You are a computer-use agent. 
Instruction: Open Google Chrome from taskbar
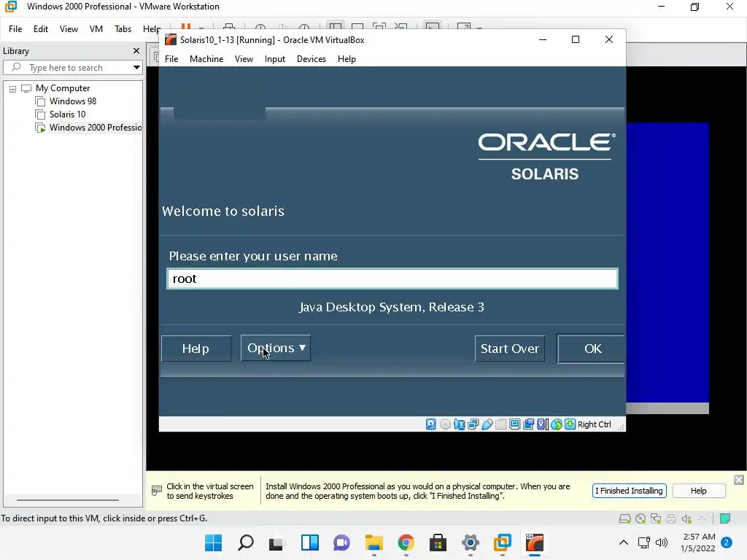pyautogui.click(x=406, y=542)
